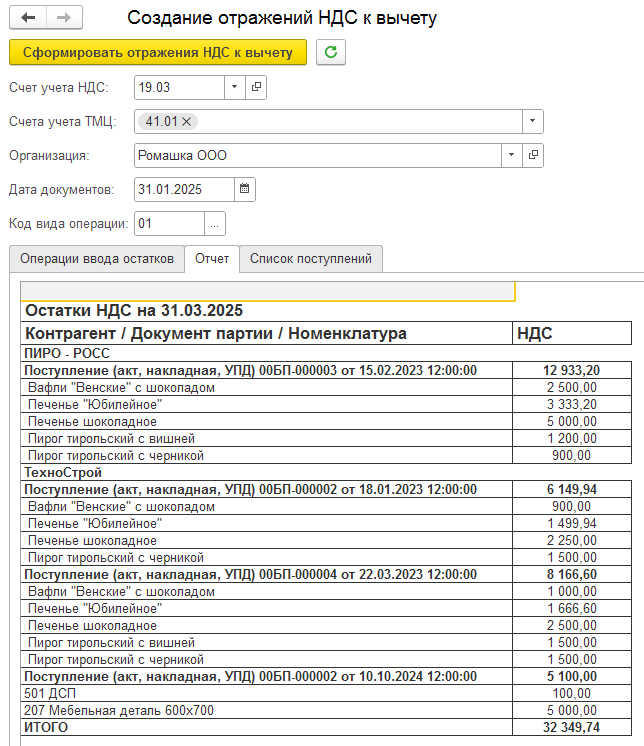Click the green refresh icon button
This screenshot has width=644, height=746.
point(331,52)
